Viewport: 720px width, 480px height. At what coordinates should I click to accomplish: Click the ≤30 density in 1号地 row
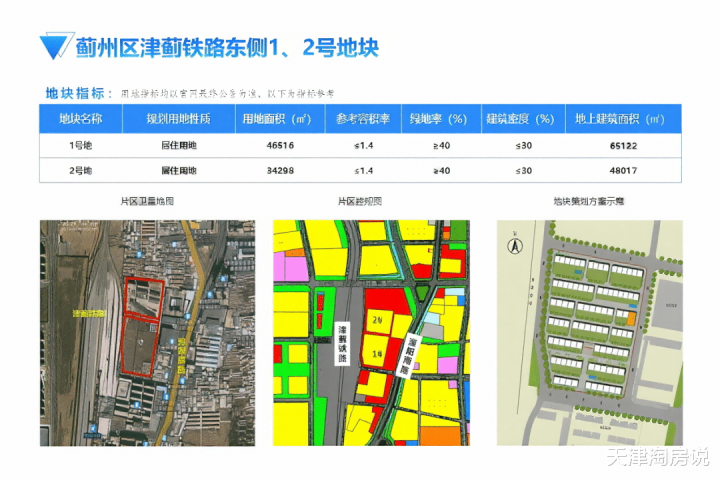(523, 146)
